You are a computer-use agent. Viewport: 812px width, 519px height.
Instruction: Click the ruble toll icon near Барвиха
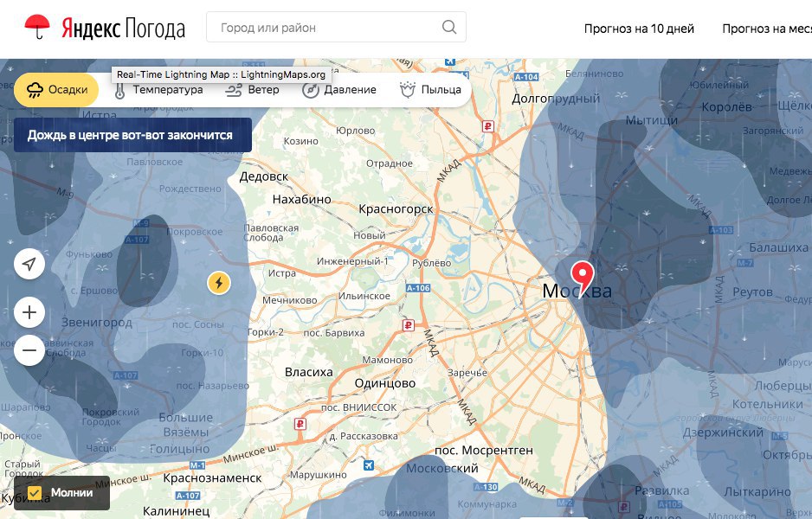(409, 325)
